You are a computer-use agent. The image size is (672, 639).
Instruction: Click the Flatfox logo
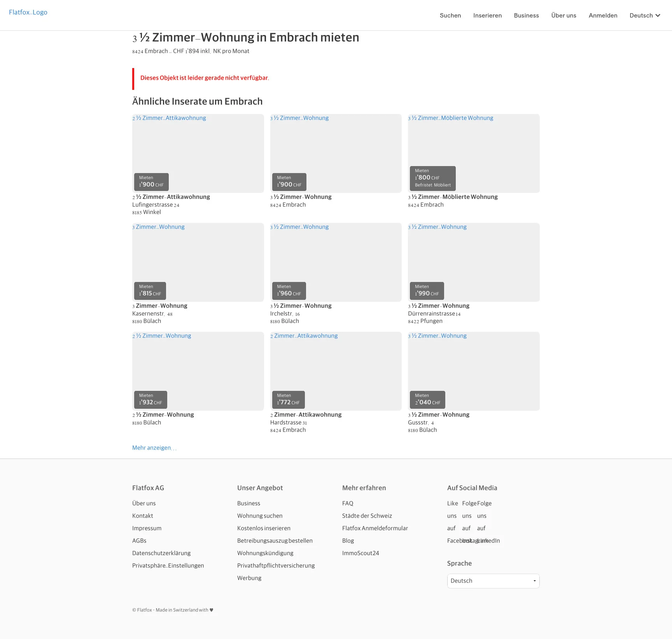point(28,12)
